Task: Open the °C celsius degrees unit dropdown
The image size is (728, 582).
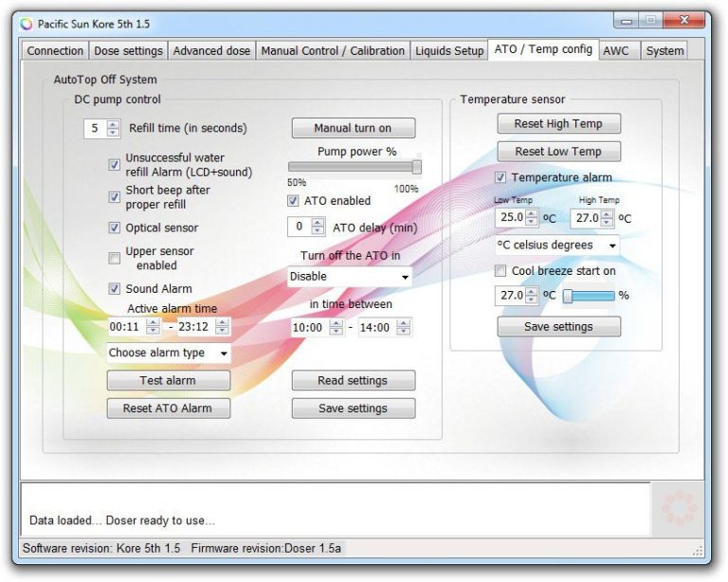Action: 557,246
